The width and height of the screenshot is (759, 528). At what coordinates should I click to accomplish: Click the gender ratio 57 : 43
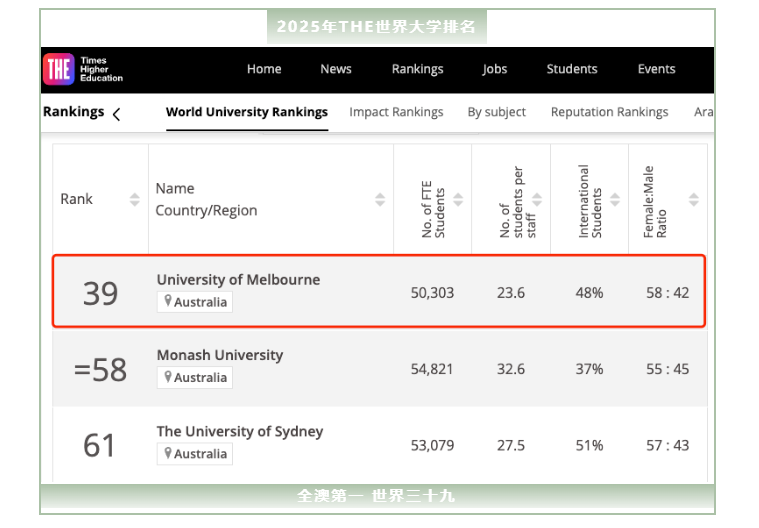[x=668, y=445]
